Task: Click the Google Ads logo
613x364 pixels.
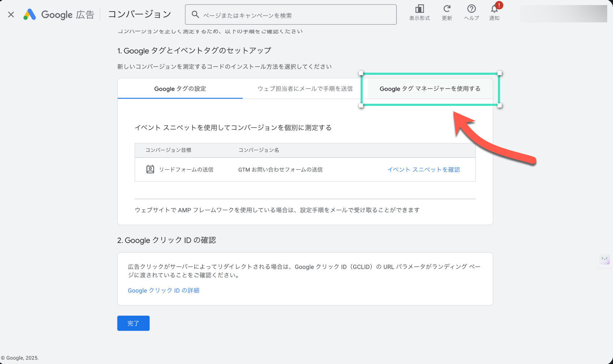Action: (x=30, y=14)
